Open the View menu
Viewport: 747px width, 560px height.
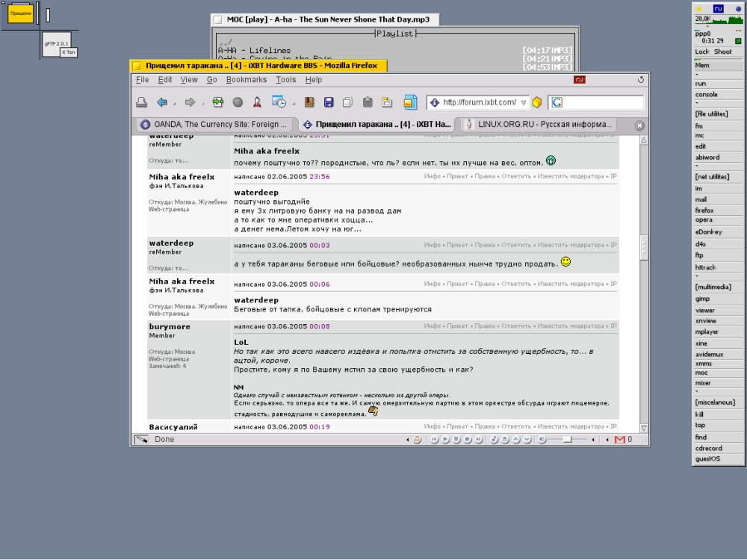pos(189,80)
